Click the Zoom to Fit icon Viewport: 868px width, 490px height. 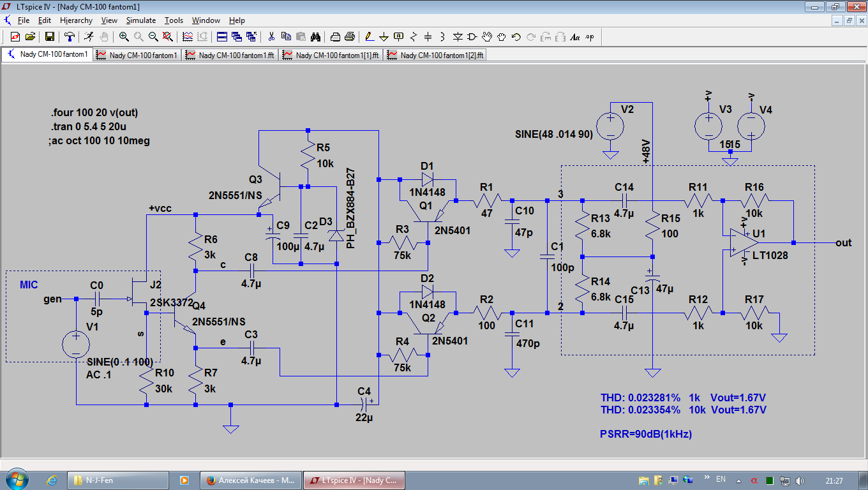(168, 36)
